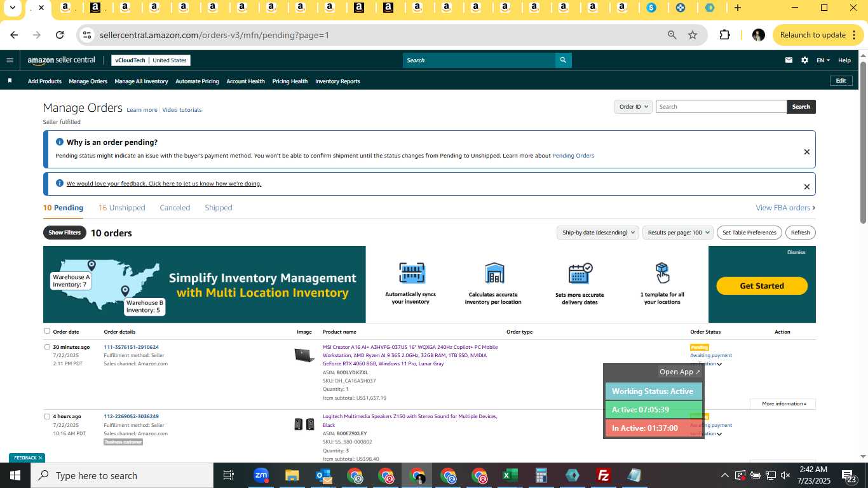Open Manage All Inventory menu item
The width and height of the screenshot is (868, 488).
tap(141, 81)
